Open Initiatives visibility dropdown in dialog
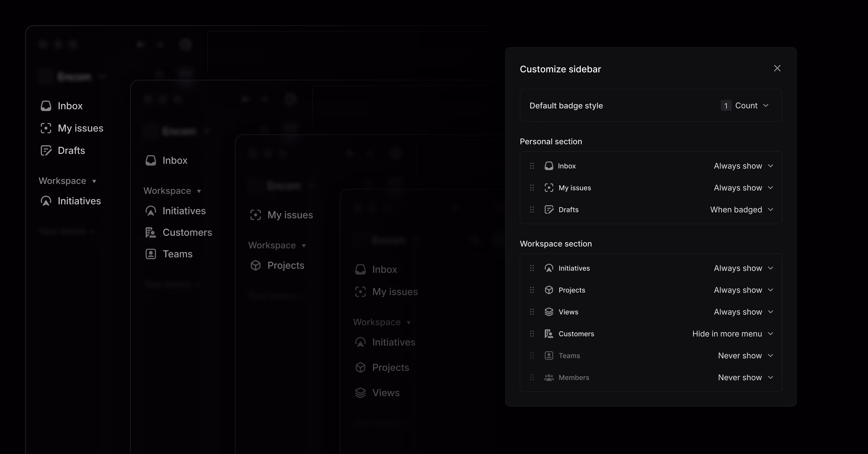Viewport: 868px width, 454px height. click(x=743, y=268)
